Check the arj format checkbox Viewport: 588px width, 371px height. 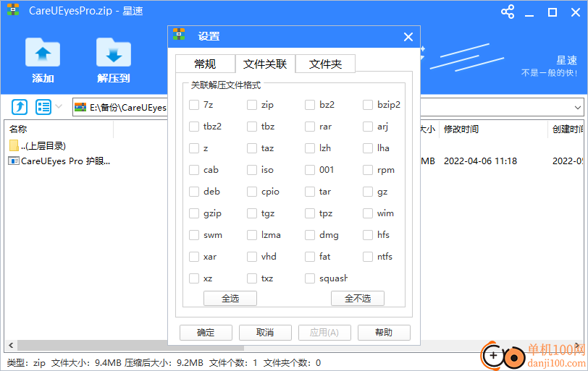[368, 127]
